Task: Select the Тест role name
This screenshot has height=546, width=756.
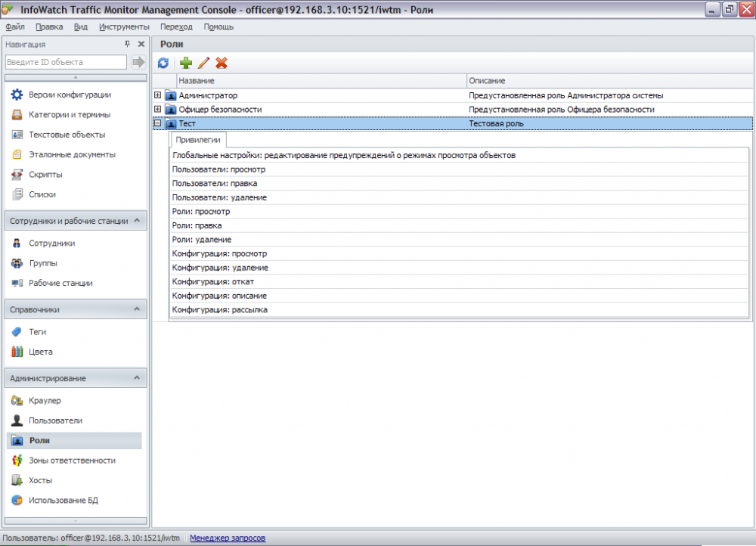Action: click(x=187, y=123)
